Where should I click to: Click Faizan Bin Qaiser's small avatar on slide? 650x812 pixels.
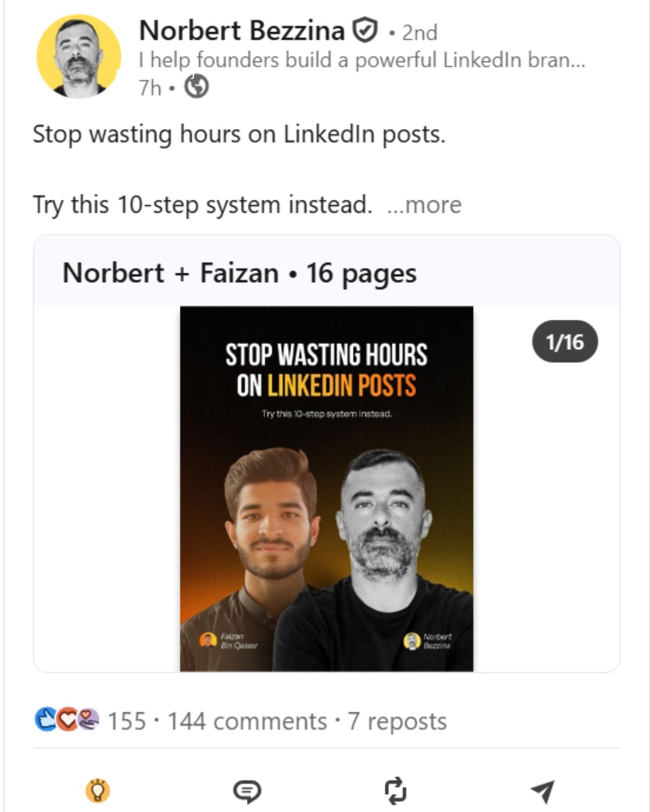(x=208, y=640)
